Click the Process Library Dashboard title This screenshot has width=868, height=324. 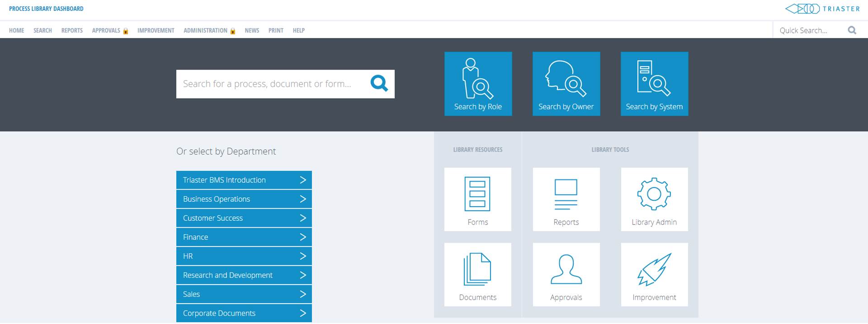point(46,9)
